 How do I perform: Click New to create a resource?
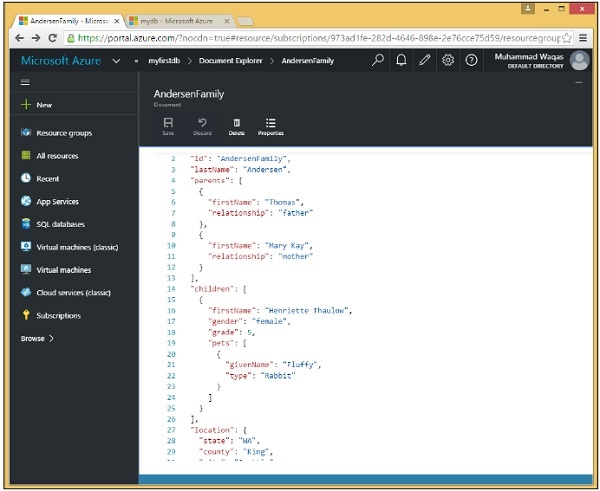[43, 105]
